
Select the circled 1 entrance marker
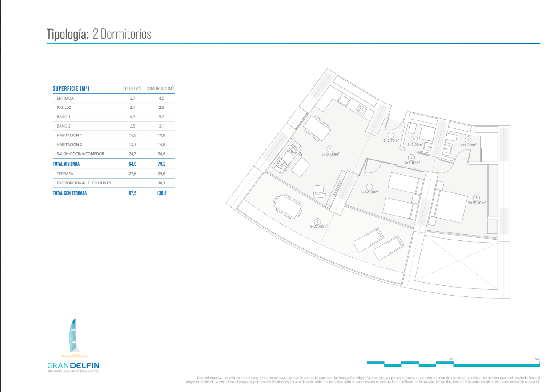(x=391, y=135)
